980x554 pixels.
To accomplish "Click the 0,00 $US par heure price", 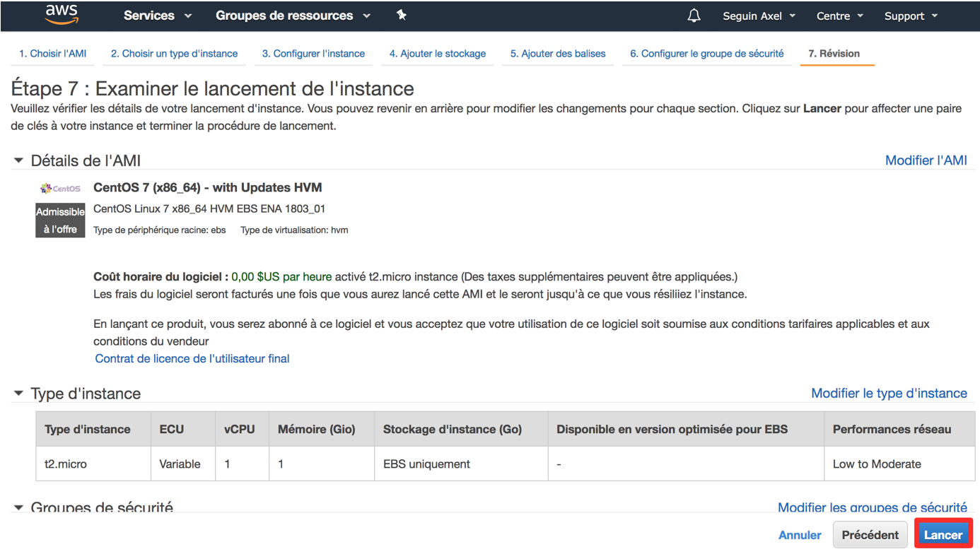I will click(281, 277).
